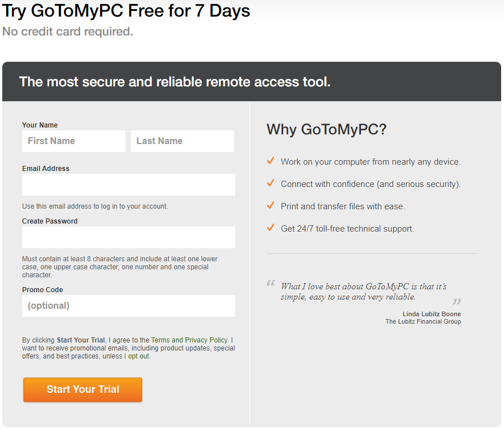The width and height of the screenshot is (504, 430).
Task: Click the checkmark beside 24/7 technical support
Action: click(x=271, y=228)
